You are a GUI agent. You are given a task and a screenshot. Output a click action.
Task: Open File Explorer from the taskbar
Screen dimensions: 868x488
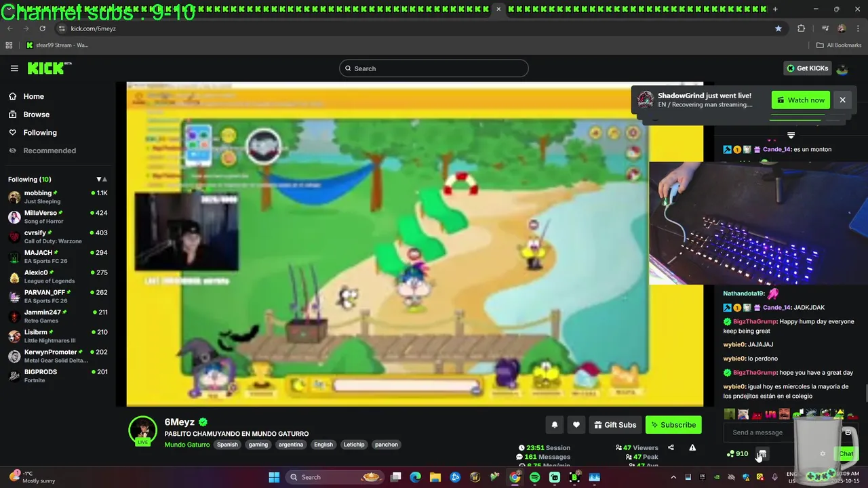(x=435, y=477)
